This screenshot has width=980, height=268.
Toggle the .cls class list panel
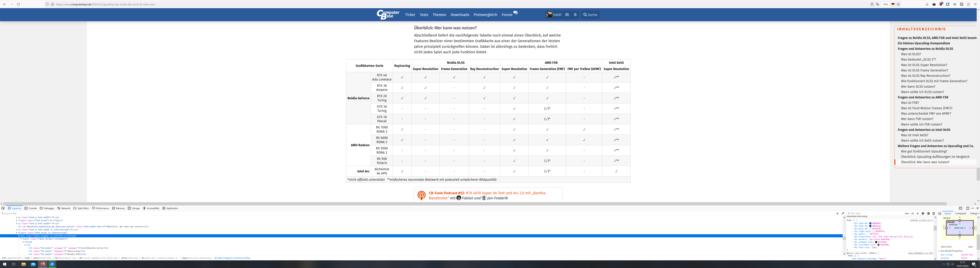[x=912, y=214]
